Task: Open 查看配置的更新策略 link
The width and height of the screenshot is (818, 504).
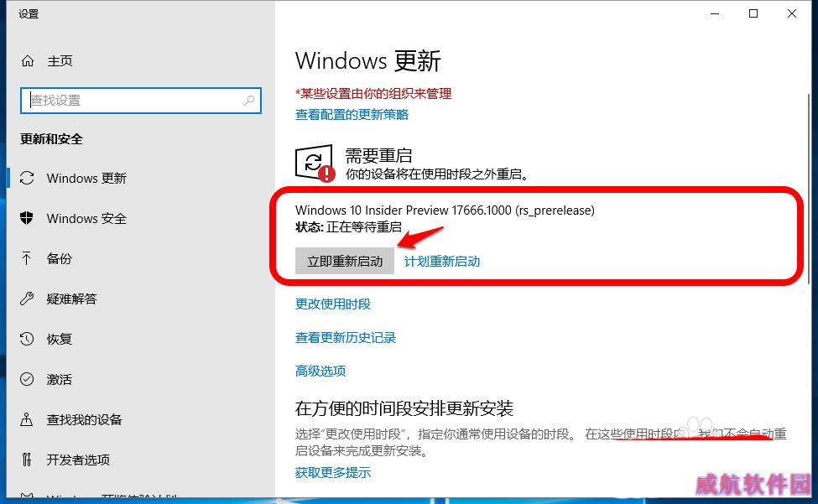Action: point(352,115)
